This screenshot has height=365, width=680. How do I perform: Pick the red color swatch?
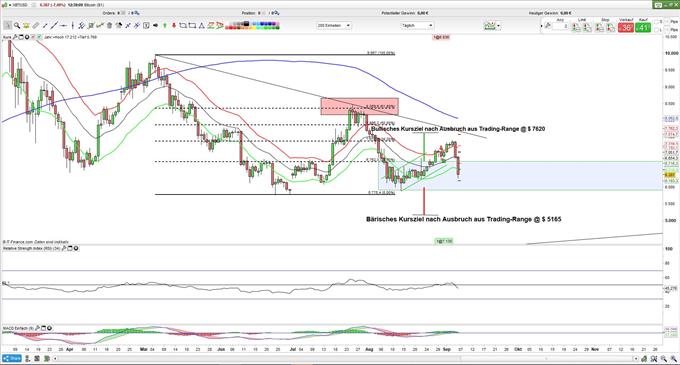(230, 28)
